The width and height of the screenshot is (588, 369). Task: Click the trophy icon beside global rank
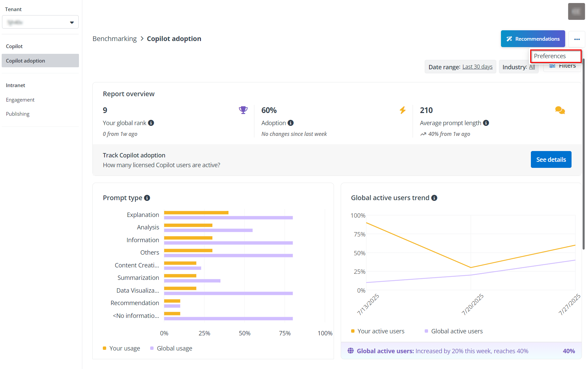[x=243, y=110]
